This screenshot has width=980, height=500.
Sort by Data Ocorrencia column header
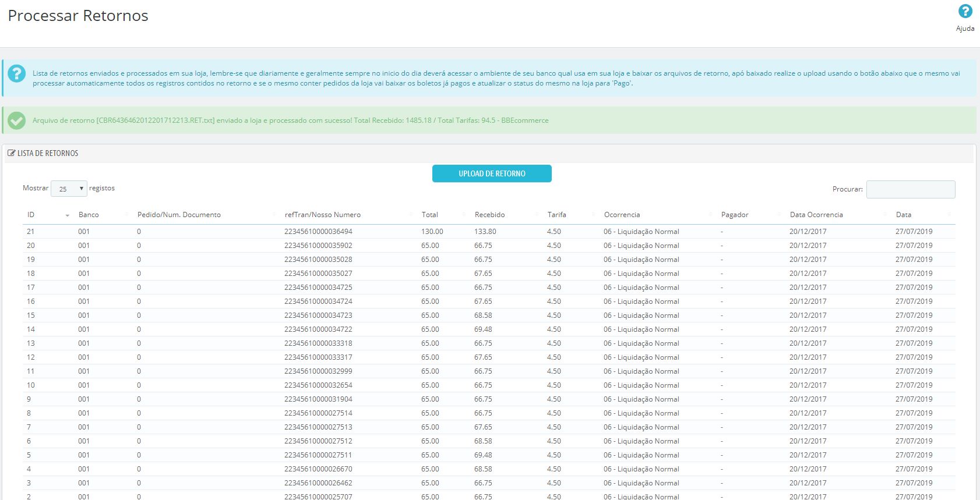click(816, 215)
